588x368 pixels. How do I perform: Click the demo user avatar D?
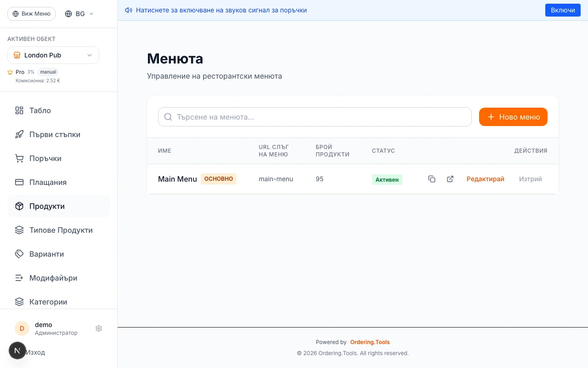22,328
